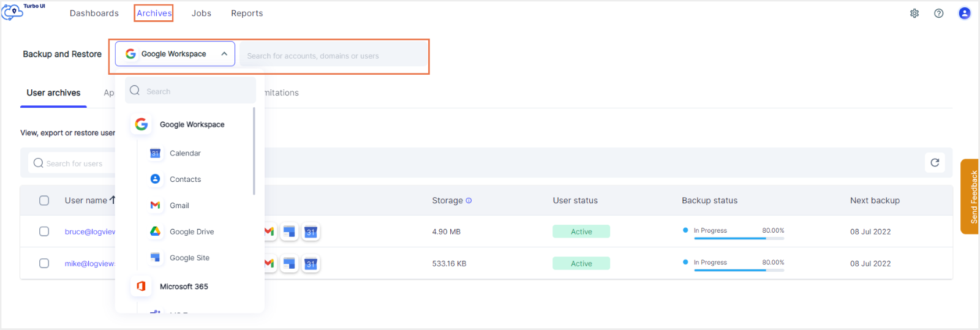Focus the Search for accounts, domains or users field

(x=334, y=55)
